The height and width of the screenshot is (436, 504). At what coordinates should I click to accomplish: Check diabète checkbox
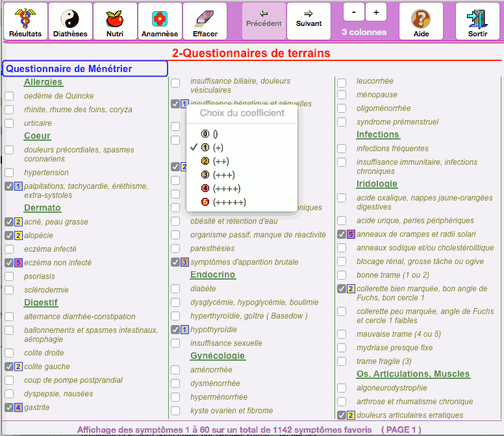coord(175,289)
